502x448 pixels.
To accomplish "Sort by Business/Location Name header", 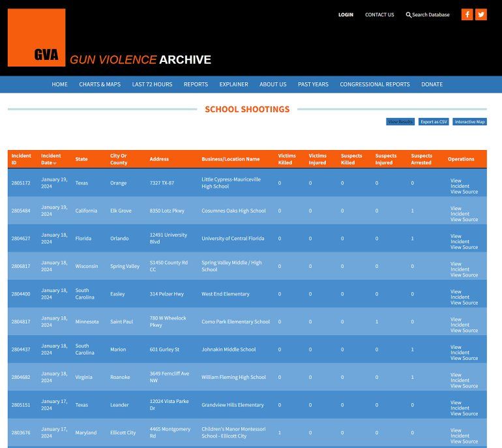I will [x=231, y=159].
